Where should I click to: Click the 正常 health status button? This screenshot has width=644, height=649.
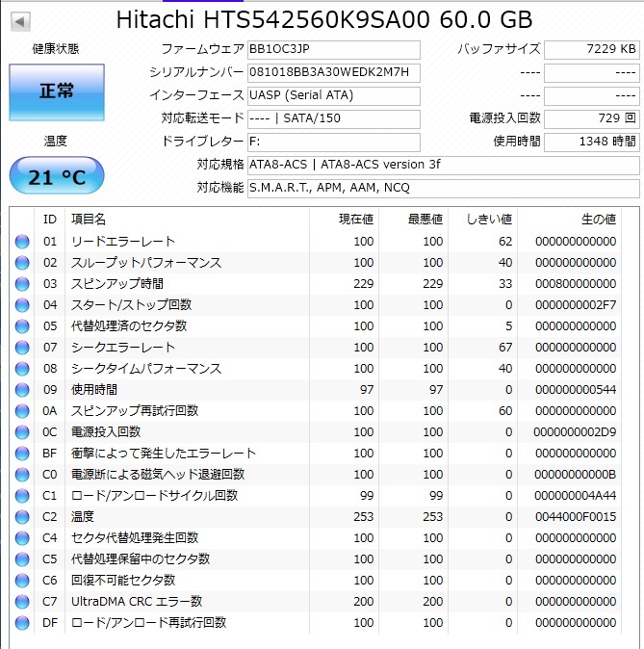(x=57, y=91)
